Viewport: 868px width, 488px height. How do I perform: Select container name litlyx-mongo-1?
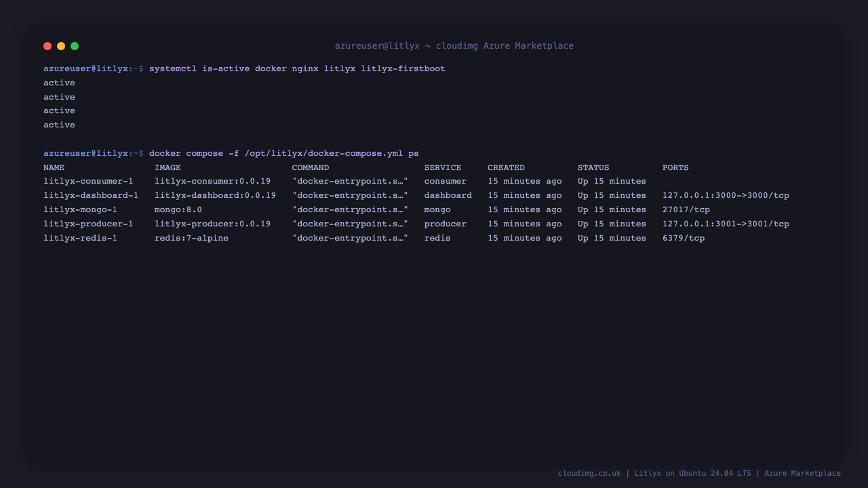(80, 209)
